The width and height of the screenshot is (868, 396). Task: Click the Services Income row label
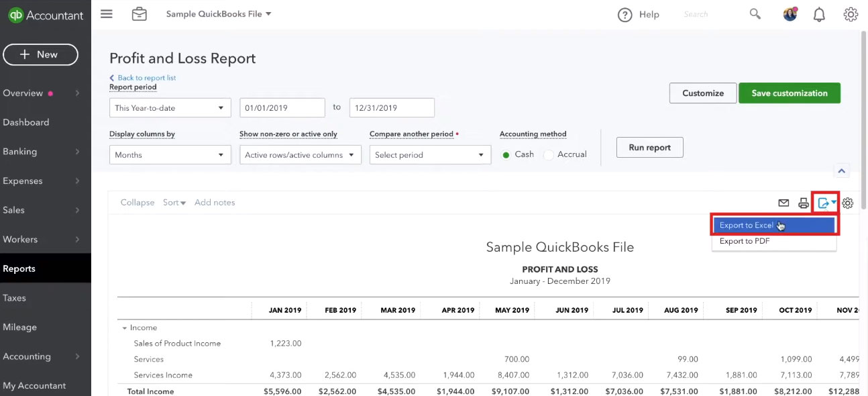click(x=163, y=375)
